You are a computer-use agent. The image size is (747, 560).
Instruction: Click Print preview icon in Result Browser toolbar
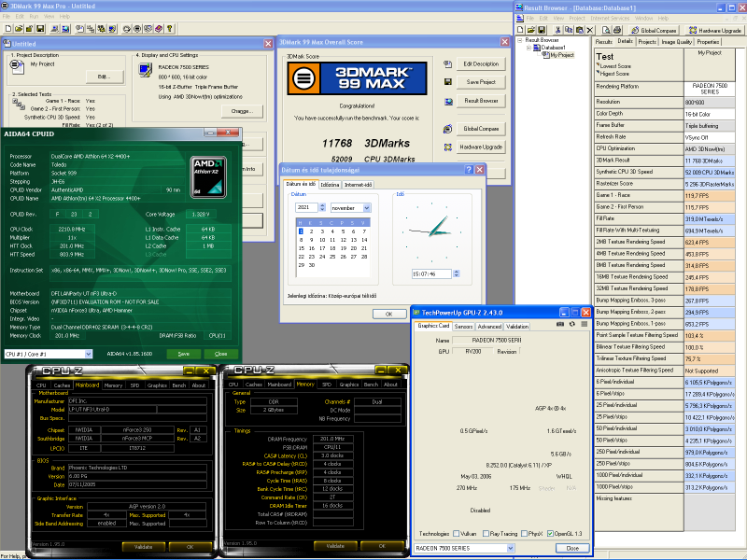pyautogui.click(x=606, y=30)
